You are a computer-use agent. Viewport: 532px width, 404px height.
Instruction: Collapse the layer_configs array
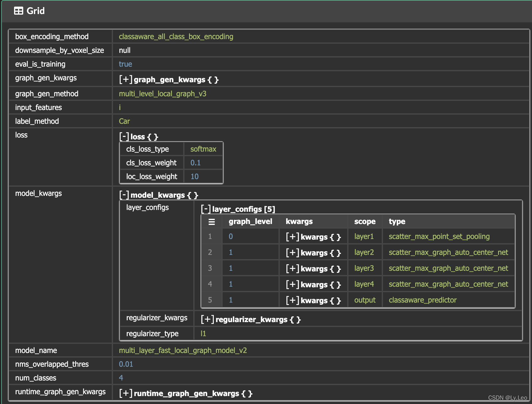206,209
